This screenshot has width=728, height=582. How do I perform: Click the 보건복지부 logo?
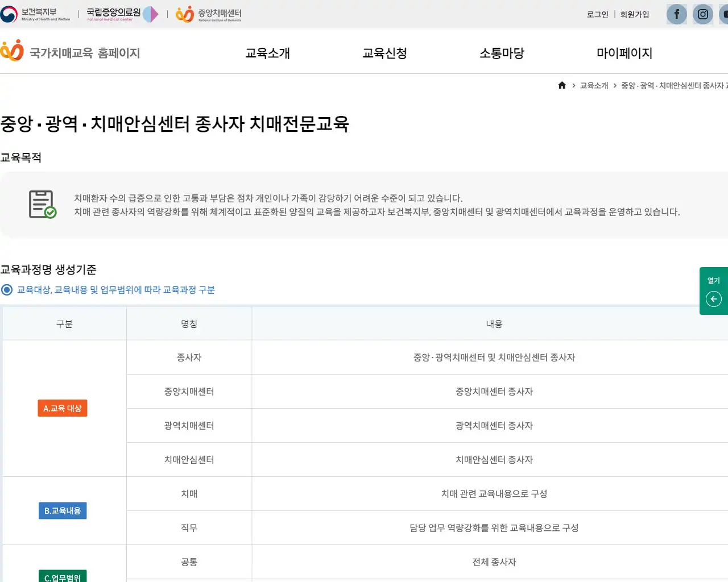coord(35,14)
